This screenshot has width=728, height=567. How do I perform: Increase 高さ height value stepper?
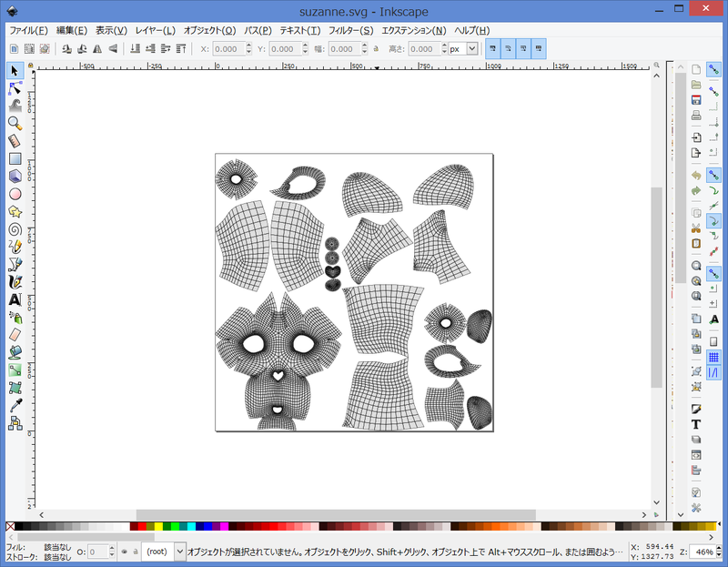click(x=444, y=46)
